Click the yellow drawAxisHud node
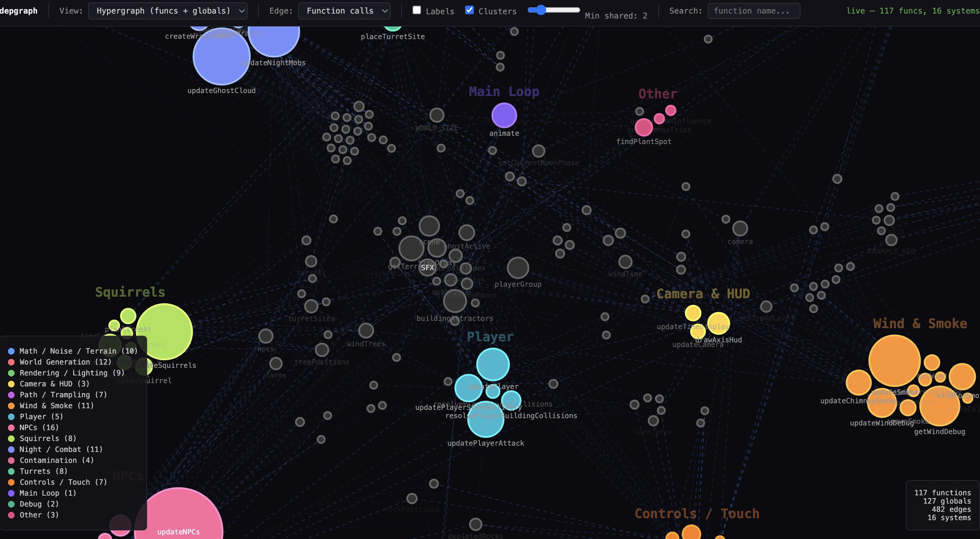 click(x=718, y=323)
